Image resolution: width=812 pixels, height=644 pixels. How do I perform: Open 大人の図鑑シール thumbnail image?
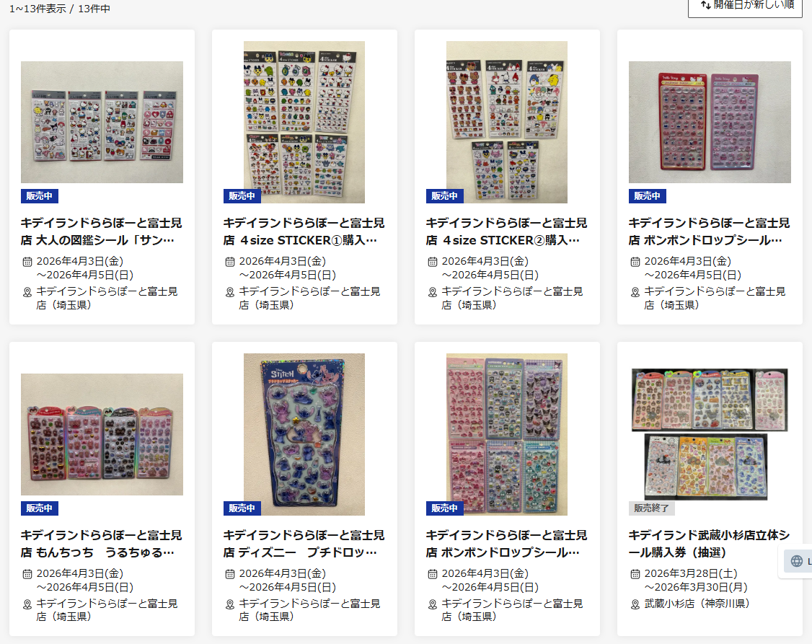coord(102,122)
